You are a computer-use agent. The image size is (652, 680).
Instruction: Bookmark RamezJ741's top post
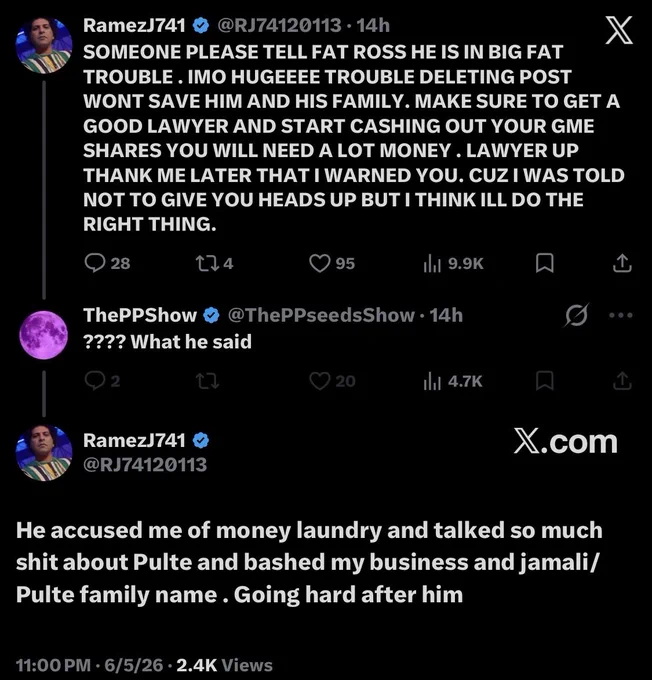tap(544, 263)
